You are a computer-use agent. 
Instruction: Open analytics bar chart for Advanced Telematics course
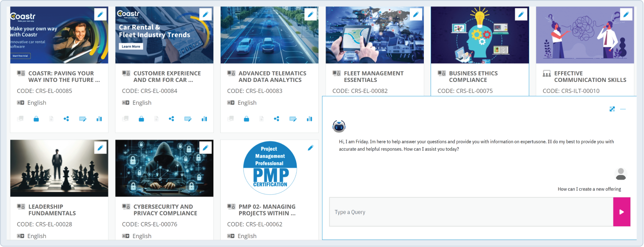[x=309, y=119]
